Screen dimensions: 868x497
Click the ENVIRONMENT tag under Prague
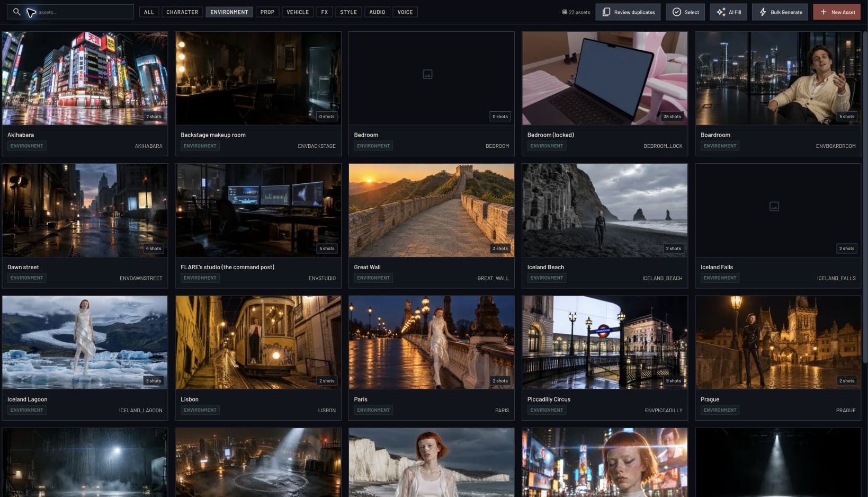point(720,410)
